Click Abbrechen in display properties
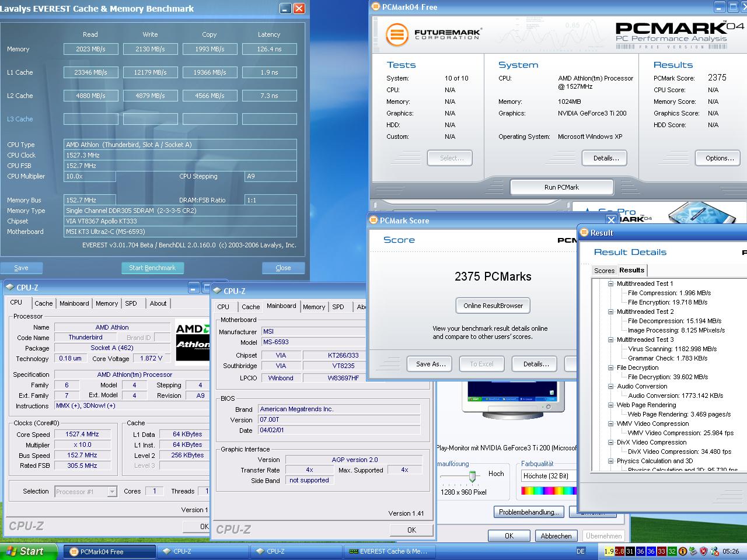747x560 pixels. pyautogui.click(x=556, y=536)
